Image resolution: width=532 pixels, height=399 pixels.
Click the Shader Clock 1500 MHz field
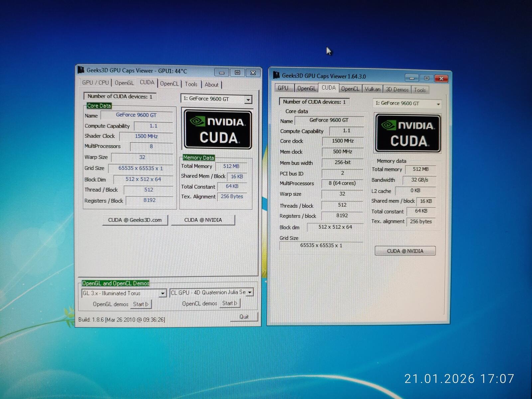pos(146,136)
